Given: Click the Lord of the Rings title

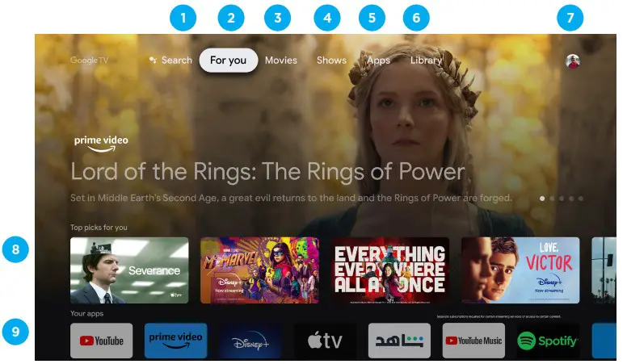Looking at the screenshot, I should (267, 172).
